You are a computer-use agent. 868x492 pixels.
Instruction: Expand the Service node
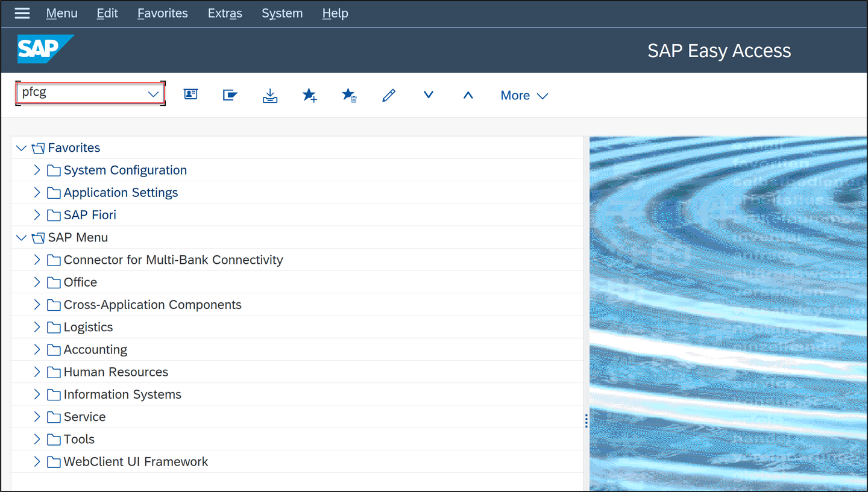point(37,417)
